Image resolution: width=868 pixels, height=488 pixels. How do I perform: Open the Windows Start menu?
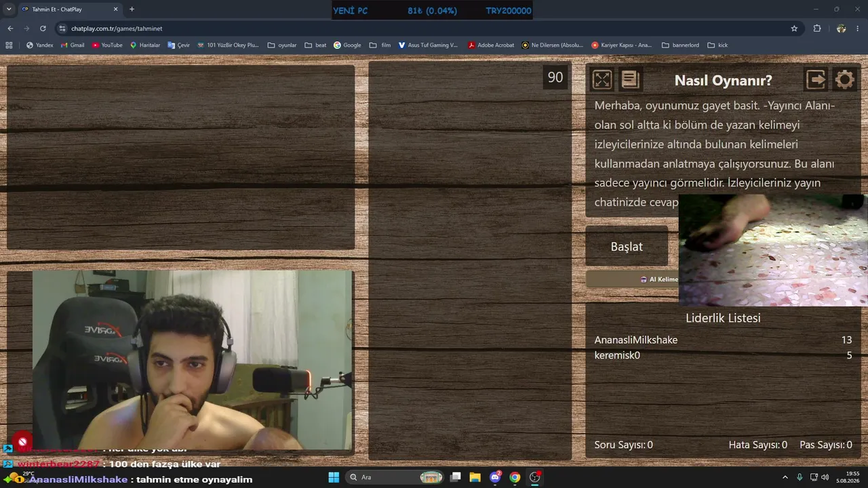(334, 477)
